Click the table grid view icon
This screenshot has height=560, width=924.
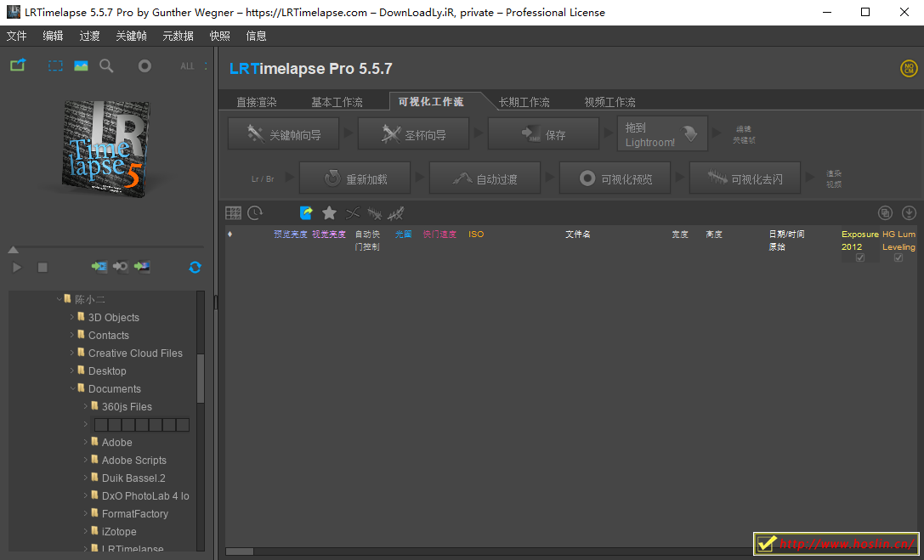pyautogui.click(x=234, y=212)
